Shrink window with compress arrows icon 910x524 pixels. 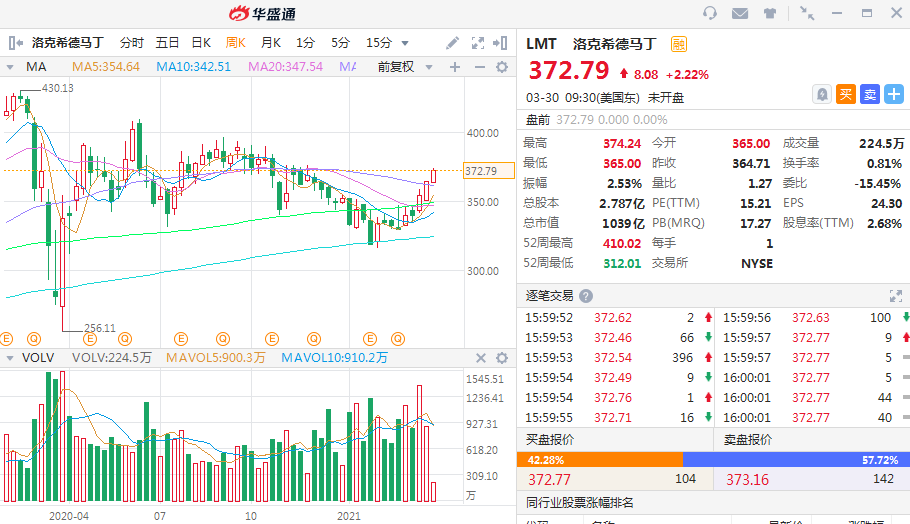click(807, 13)
